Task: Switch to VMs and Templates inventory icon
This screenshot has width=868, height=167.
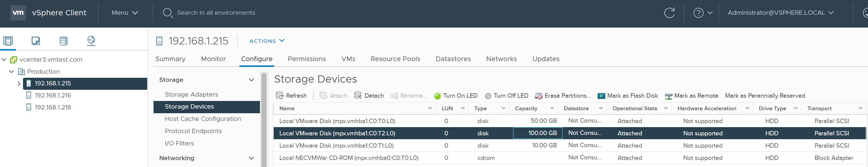Action: click(36, 41)
